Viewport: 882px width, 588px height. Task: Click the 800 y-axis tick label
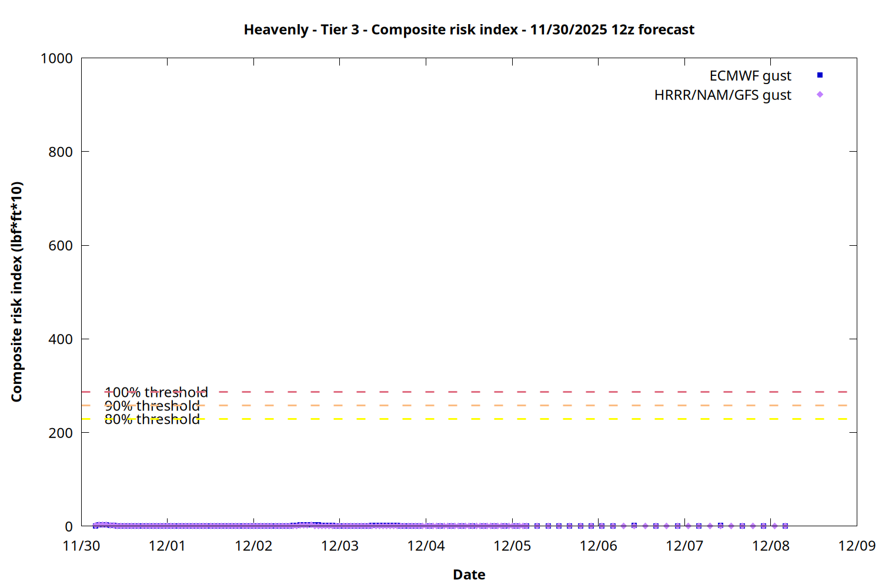click(x=61, y=152)
